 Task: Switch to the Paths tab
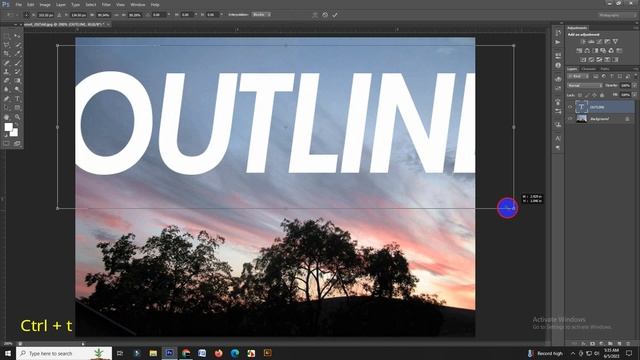point(604,69)
